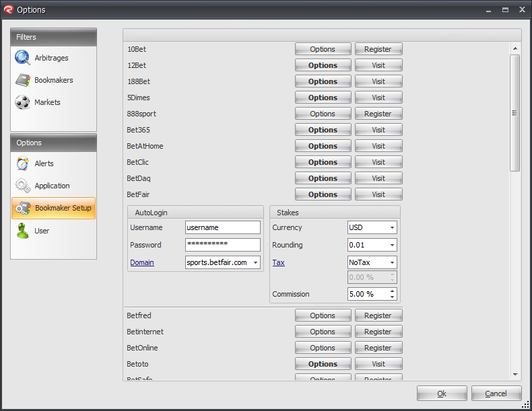Open Options for BetClic
The width and height of the screenshot is (532, 411).
tap(323, 162)
